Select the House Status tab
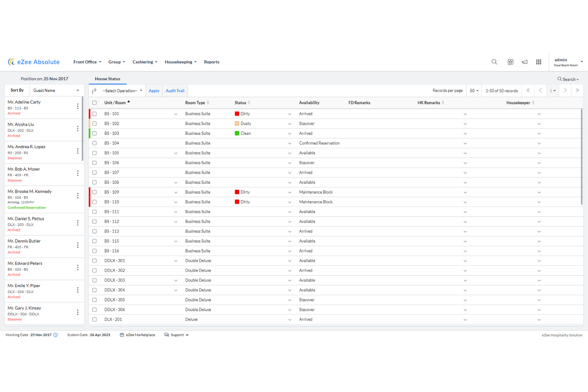The image size is (588, 392). click(x=108, y=79)
